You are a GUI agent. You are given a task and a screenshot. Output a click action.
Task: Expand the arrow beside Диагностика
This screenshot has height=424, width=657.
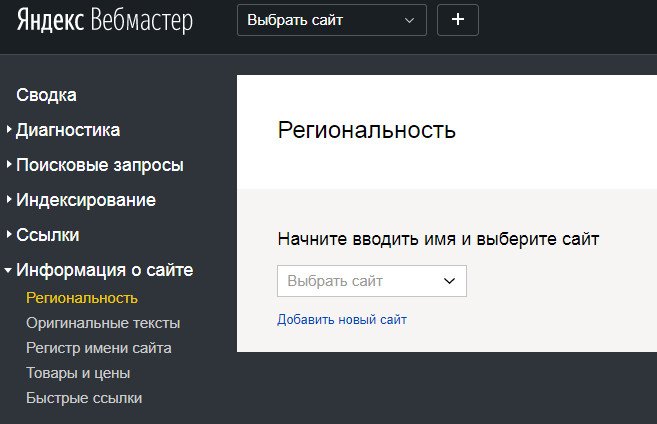[9, 129]
